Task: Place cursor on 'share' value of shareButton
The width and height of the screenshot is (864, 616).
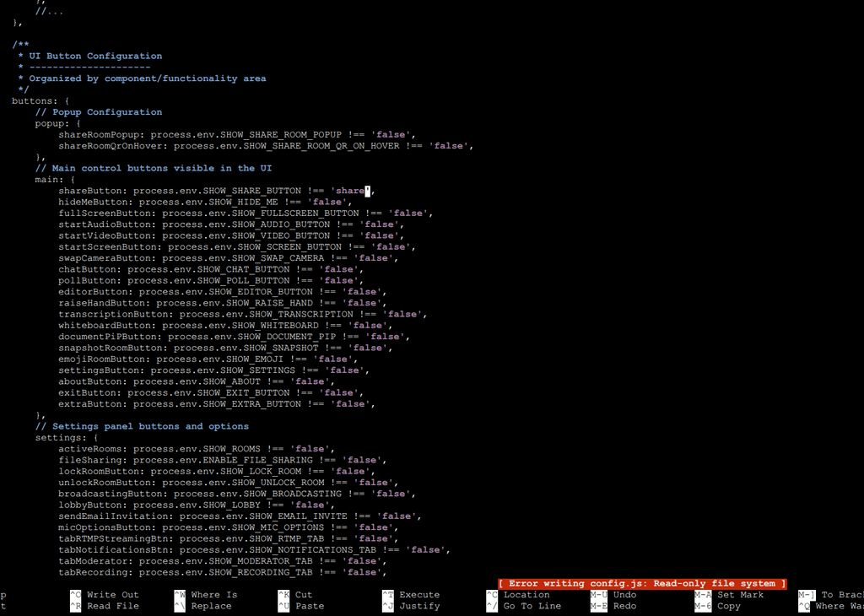Action: 349,191
